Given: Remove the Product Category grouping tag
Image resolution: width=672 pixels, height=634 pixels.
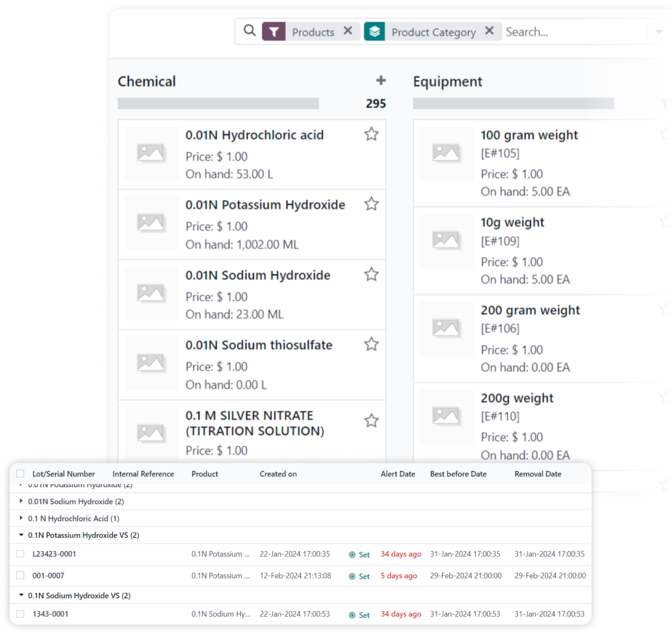Looking at the screenshot, I should (x=489, y=31).
